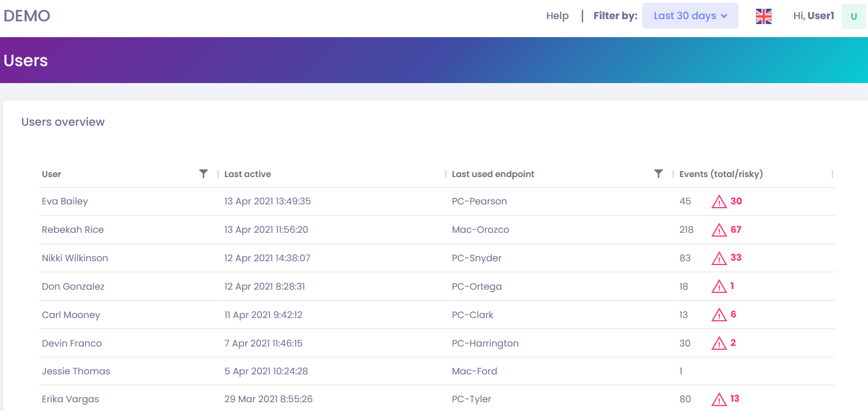Click timestamp 12 Apr 2021 8:28:31
868x411 pixels.
pyautogui.click(x=265, y=286)
